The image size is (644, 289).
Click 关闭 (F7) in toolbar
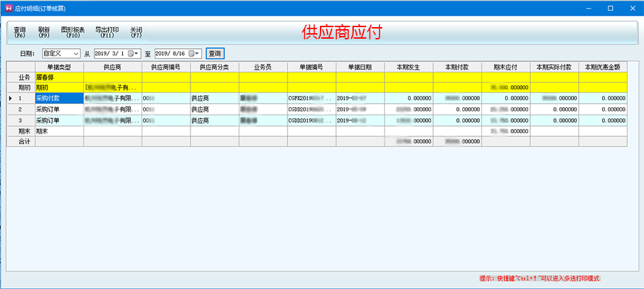point(136,32)
